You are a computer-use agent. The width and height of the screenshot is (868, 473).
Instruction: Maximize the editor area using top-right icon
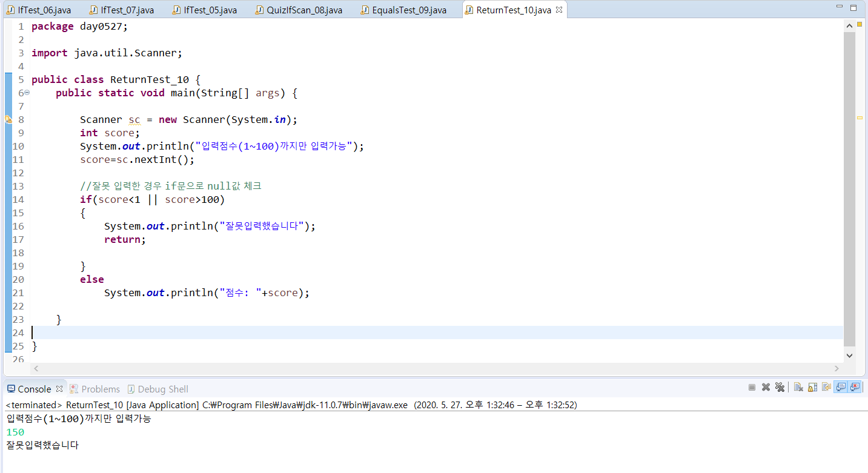point(853,8)
